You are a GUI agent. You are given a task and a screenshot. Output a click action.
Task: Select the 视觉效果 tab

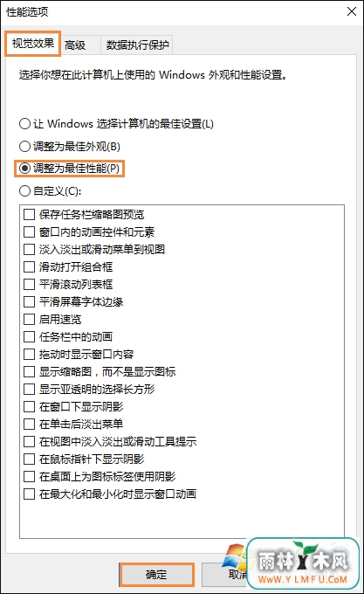click(33, 44)
